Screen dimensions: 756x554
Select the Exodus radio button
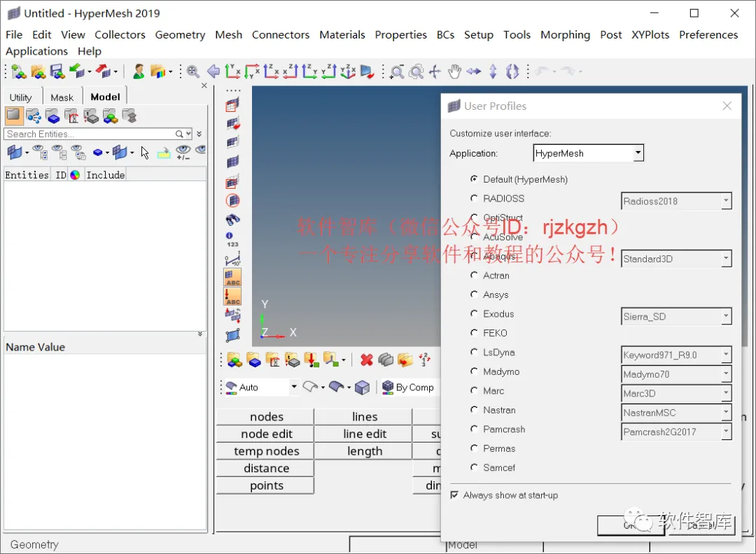click(474, 313)
